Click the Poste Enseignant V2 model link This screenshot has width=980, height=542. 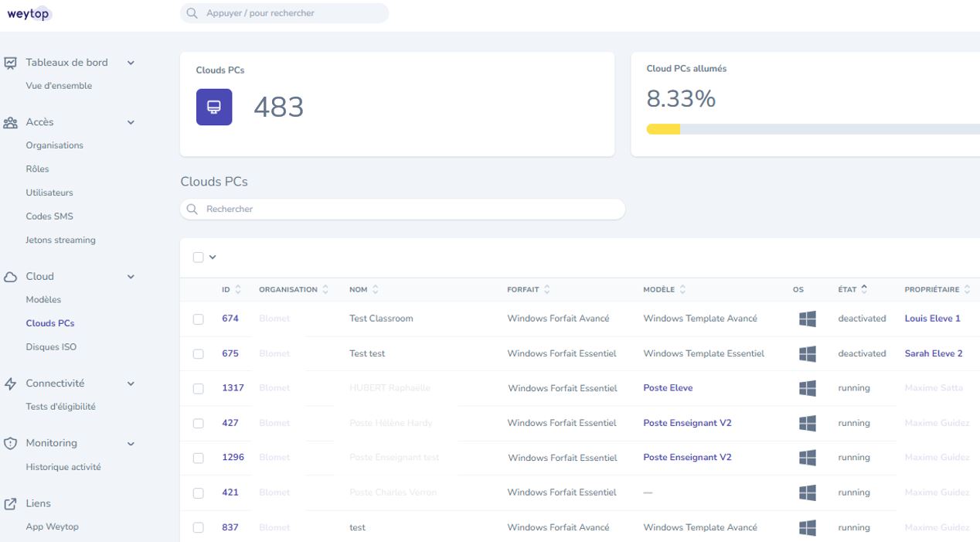687,423
